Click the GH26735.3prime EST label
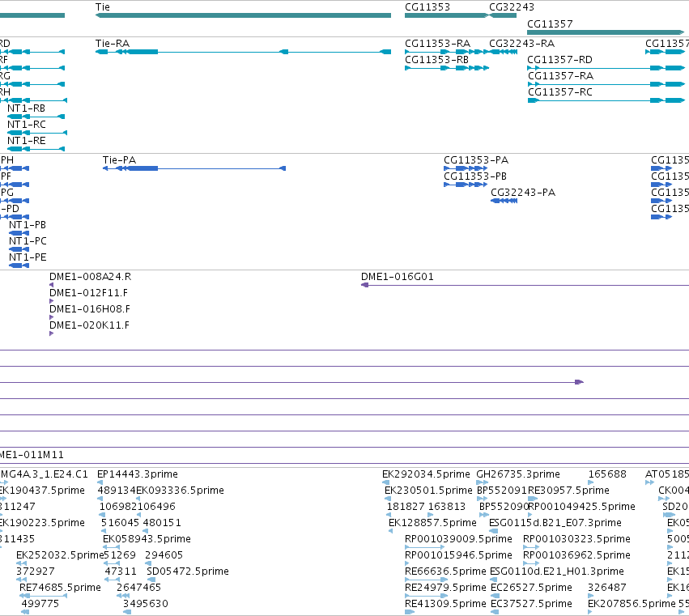The height and width of the screenshot is (616, 689). pyautogui.click(x=518, y=474)
